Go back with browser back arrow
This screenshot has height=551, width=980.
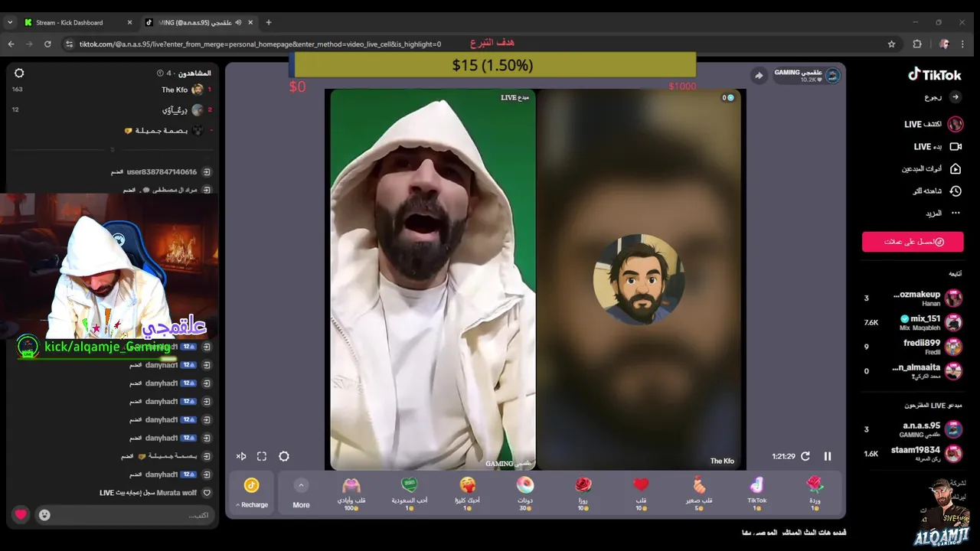pos(11,44)
